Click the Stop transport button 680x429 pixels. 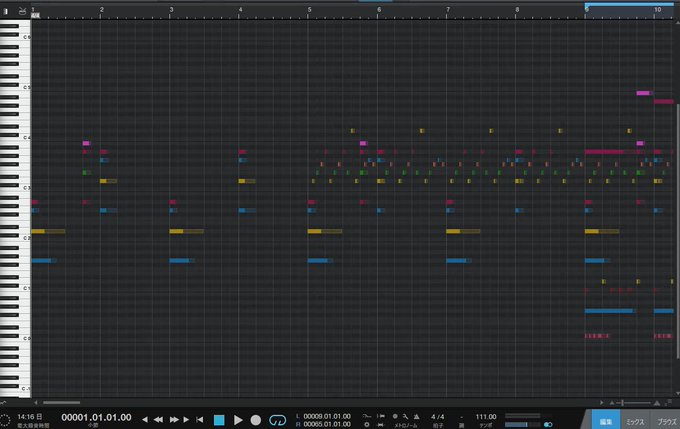[x=219, y=419]
